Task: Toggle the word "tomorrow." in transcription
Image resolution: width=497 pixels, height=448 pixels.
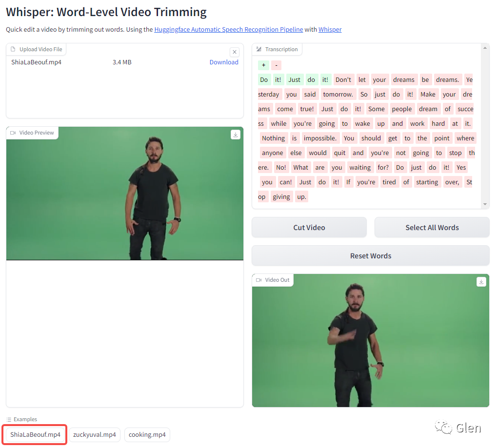Action: (x=338, y=95)
